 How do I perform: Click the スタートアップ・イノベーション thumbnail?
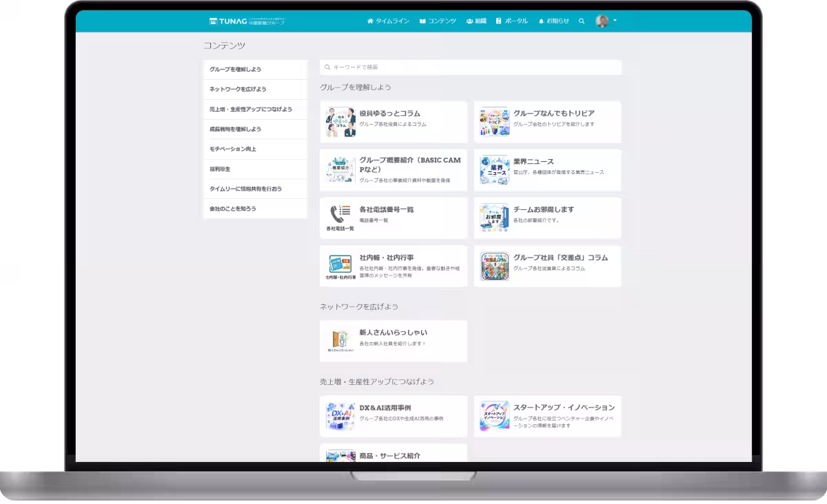click(494, 416)
